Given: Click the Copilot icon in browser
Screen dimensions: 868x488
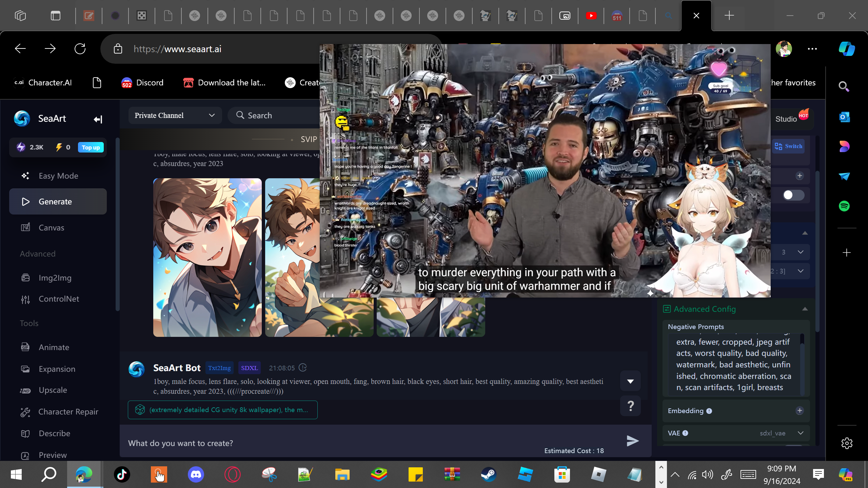Looking at the screenshot, I should [847, 49].
